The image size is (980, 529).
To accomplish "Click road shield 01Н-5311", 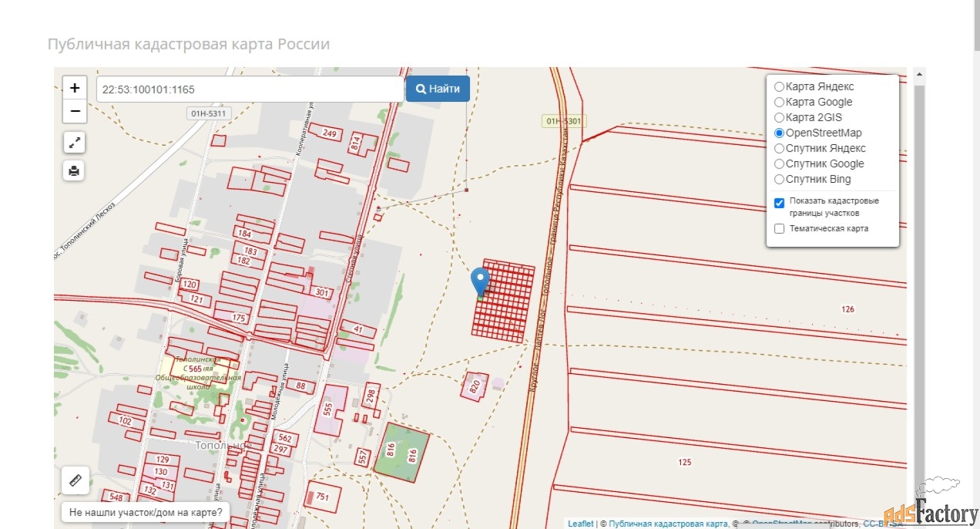I will (208, 113).
